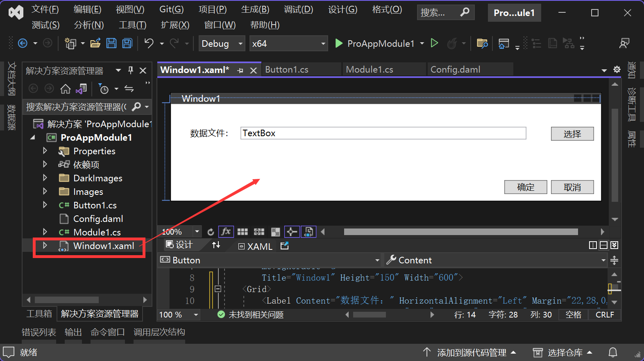Select Config.daml in Solution Explorer
The width and height of the screenshot is (644, 361).
[x=98, y=219]
